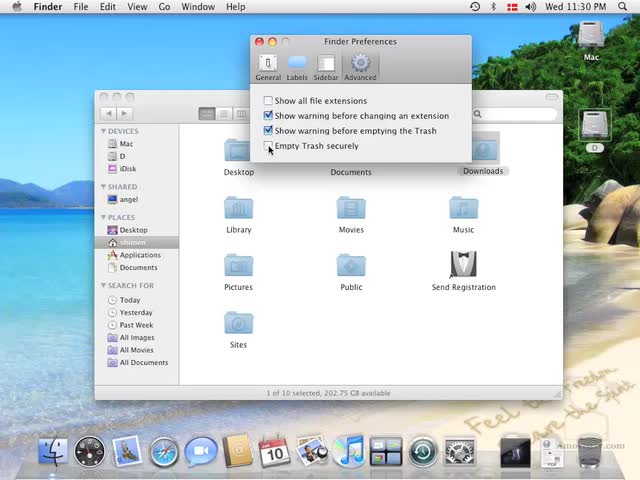Image resolution: width=640 pixels, height=480 pixels.
Task: Collapse the SEARCH FOR sidebar section
Action: (103, 285)
